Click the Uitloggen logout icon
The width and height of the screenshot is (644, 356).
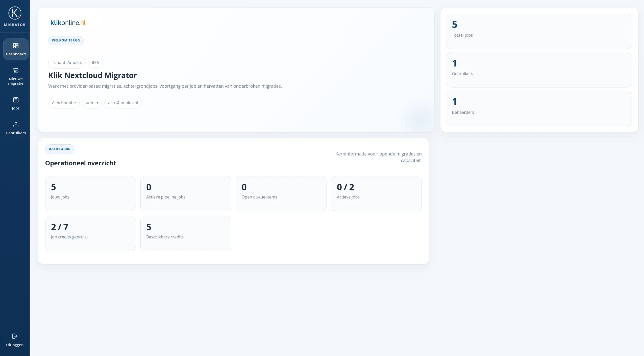point(15,336)
